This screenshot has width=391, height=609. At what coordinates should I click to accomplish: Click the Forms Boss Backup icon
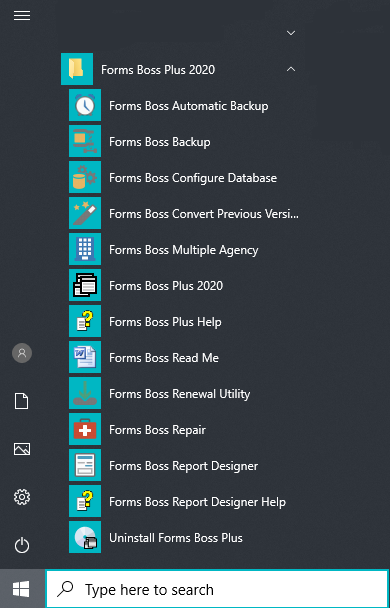85,141
